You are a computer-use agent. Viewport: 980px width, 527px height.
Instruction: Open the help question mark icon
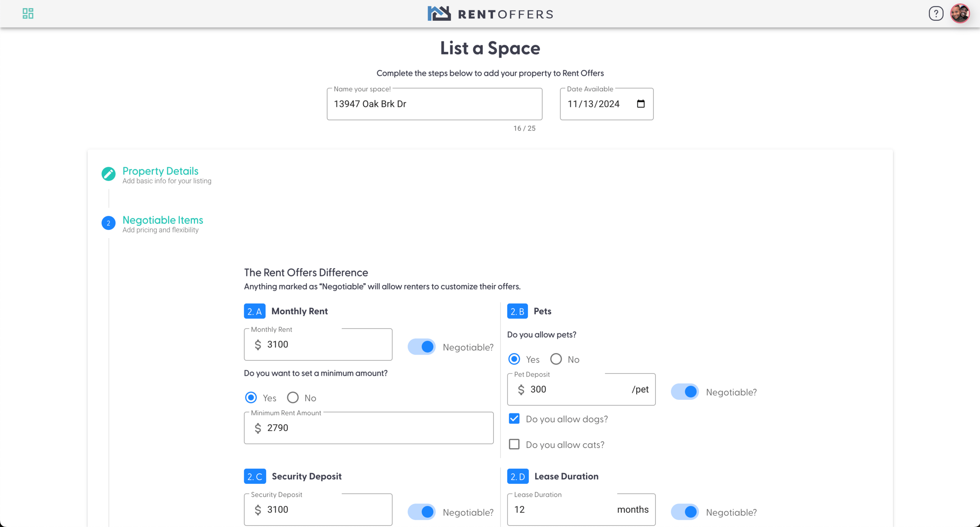click(936, 14)
